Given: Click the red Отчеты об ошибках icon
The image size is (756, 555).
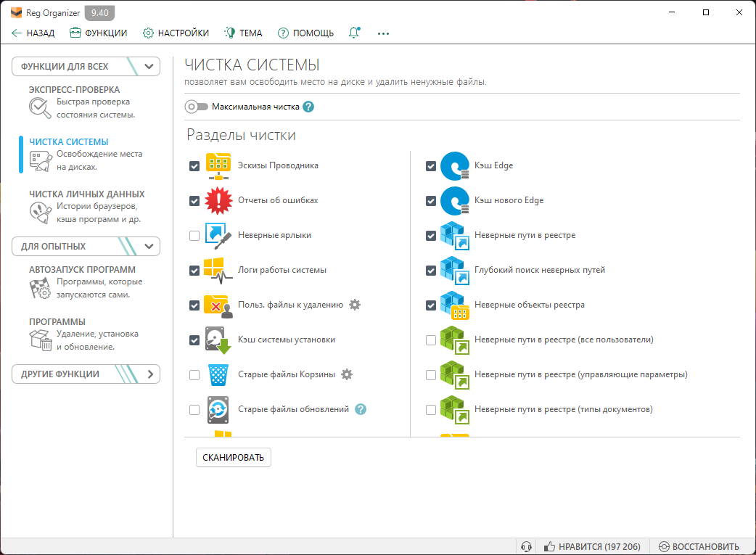Looking at the screenshot, I should tap(218, 200).
